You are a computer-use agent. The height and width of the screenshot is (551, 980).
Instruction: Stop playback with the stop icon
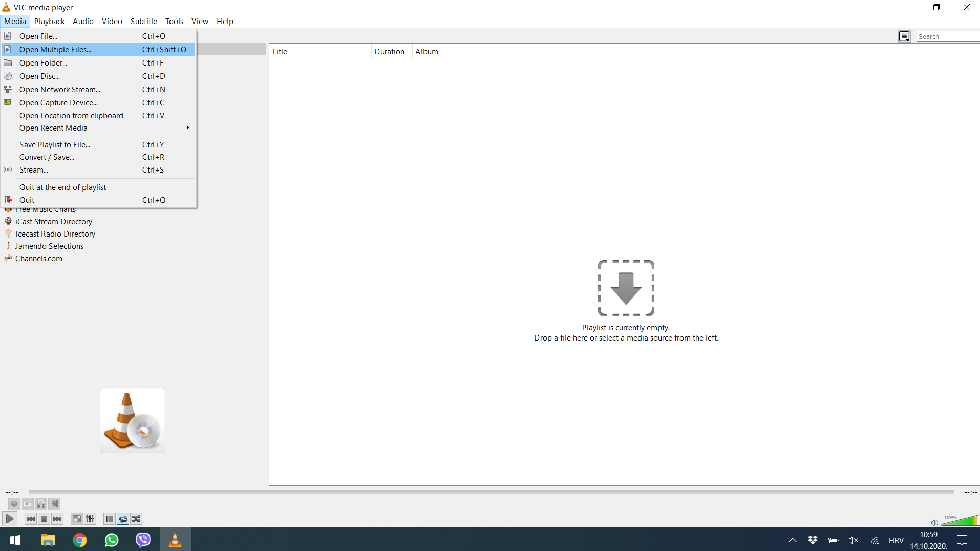[44, 519]
